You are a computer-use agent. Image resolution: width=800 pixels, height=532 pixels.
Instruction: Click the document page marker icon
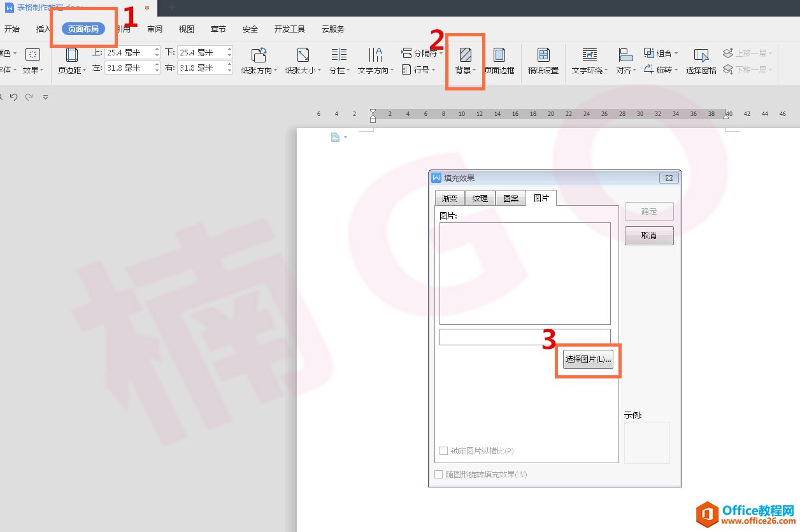point(335,137)
